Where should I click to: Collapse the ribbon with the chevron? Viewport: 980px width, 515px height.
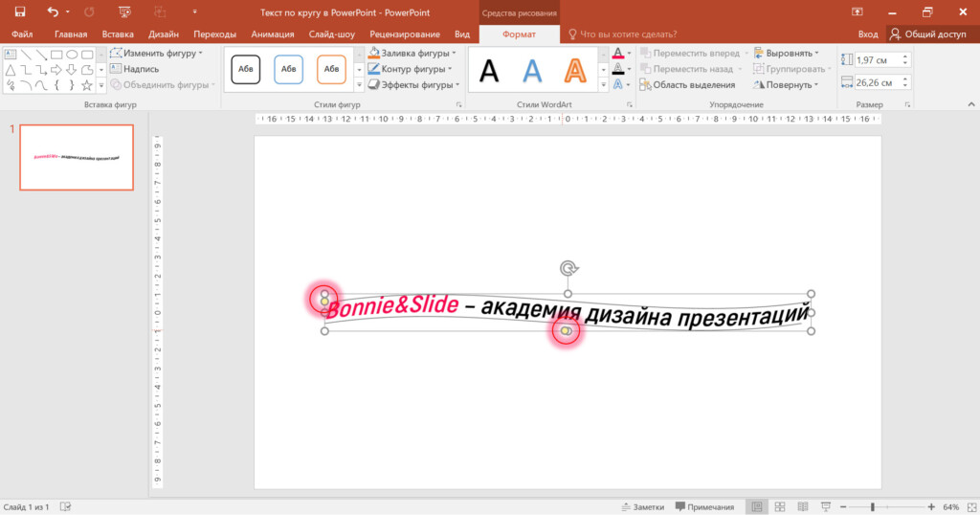coord(971,104)
